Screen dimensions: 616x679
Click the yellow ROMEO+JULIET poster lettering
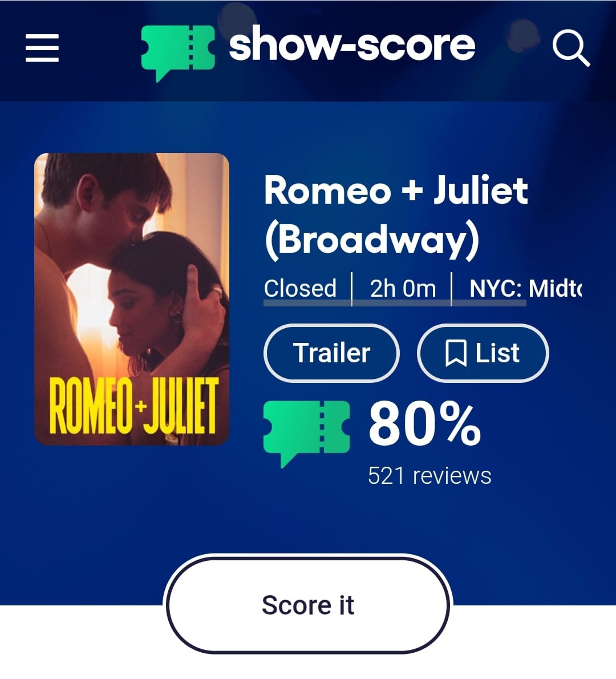point(134,405)
